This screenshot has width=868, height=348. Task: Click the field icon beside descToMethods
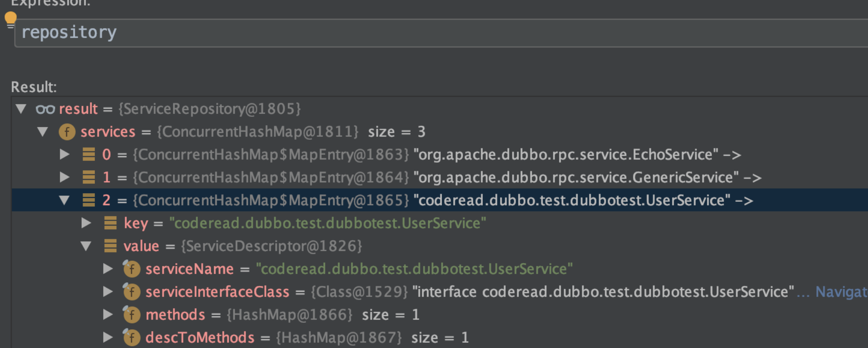(131, 337)
